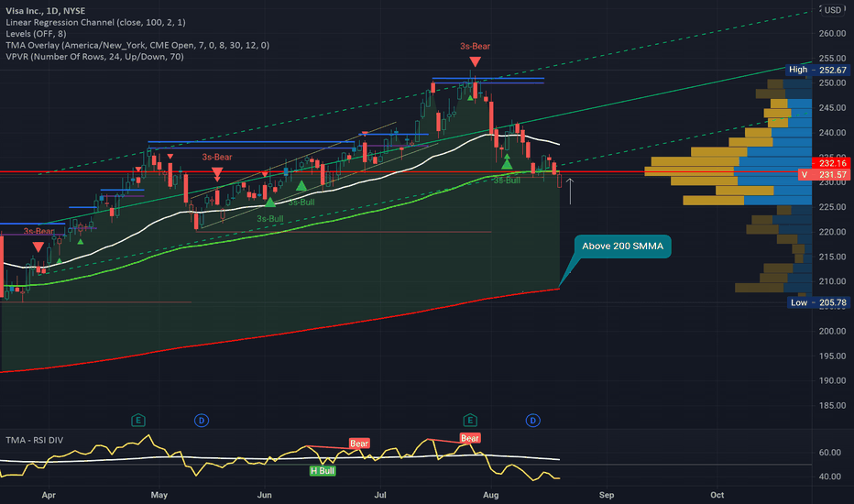Click the Low 205.78 price label
Image resolution: width=854 pixels, height=504 pixels.
(818, 302)
